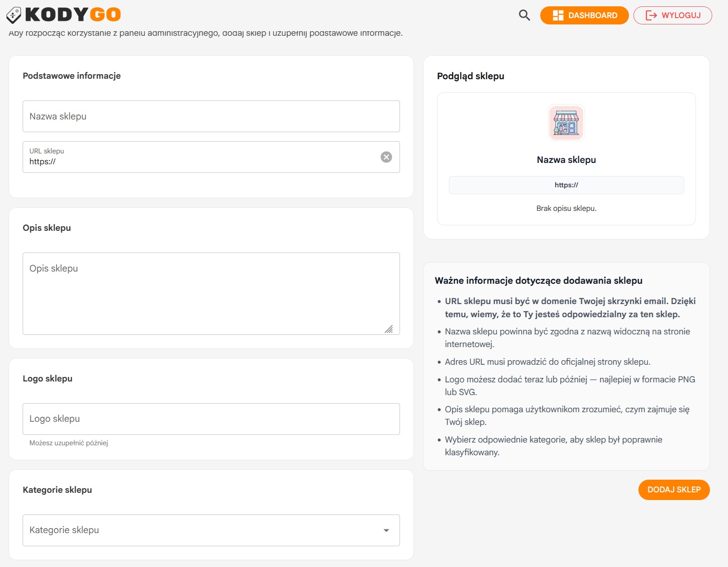Click the search magnifier icon

(x=524, y=15)
